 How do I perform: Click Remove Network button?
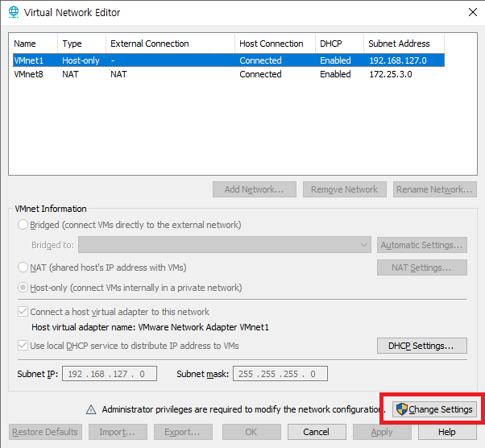(345, 189)
